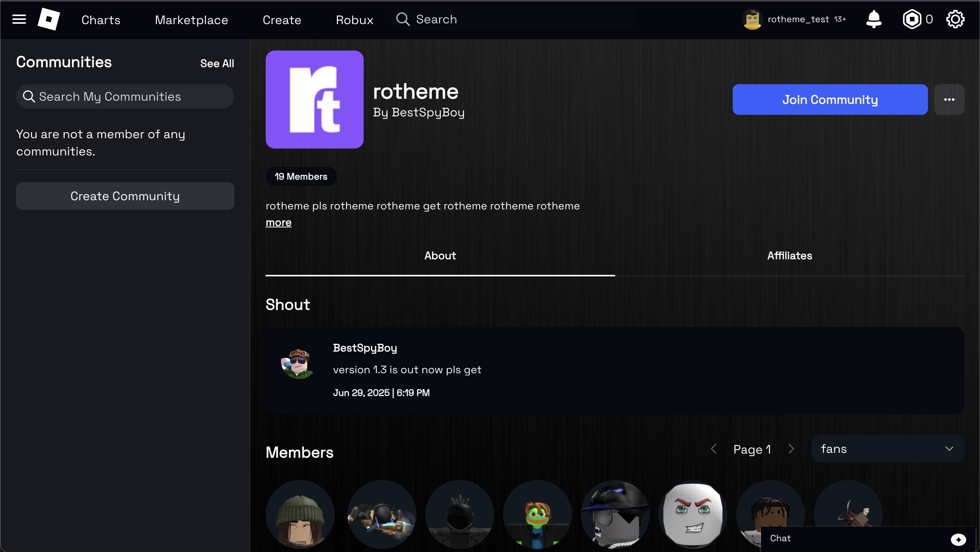Click the Roblox logo
The height and width of the screenshot is (552, 980).
pyautogui.click(x=48, y=19)
